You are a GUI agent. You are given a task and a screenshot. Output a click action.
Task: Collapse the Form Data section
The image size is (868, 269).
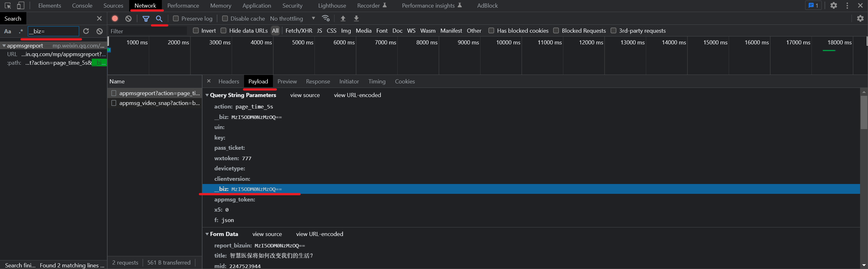207,234
